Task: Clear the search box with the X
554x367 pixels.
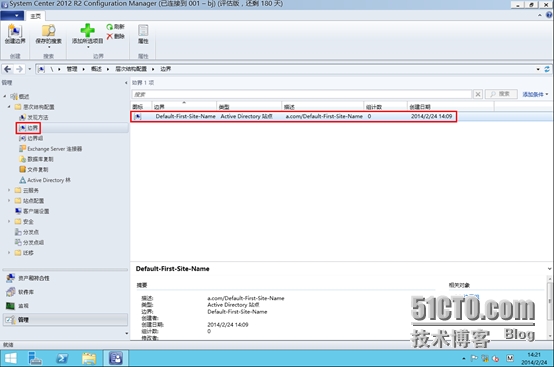Action: (478, 94)
